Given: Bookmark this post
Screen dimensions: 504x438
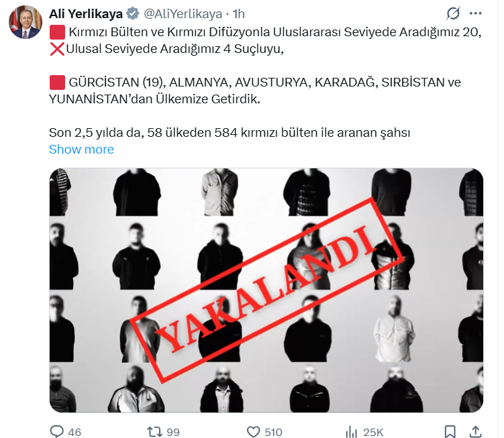Looking at the screenshot, I should (450, 431).
